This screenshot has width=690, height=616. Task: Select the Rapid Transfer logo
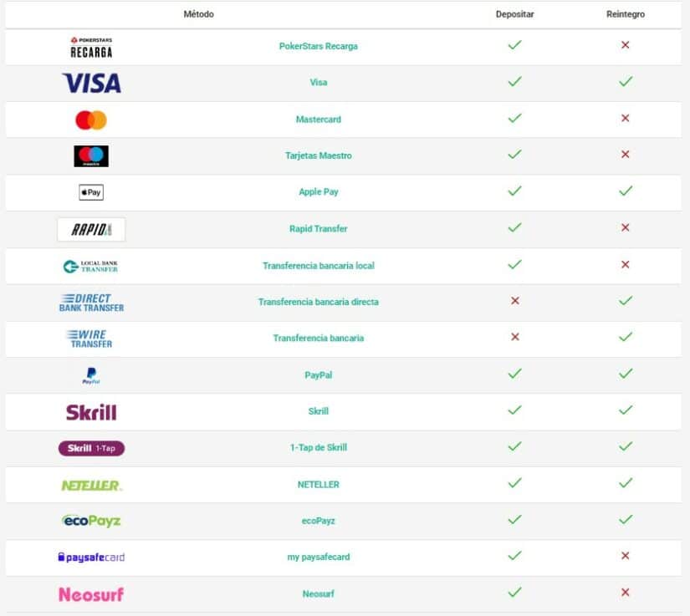91,229
